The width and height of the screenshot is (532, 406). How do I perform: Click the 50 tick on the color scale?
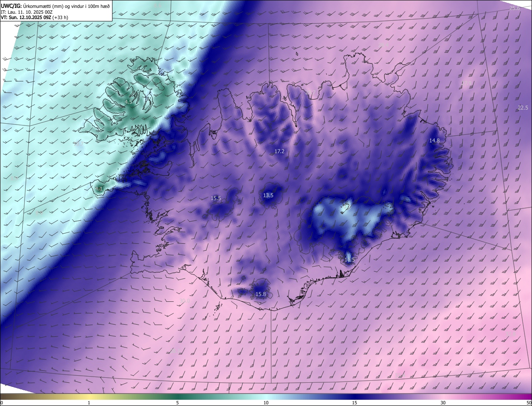[529, 403]
